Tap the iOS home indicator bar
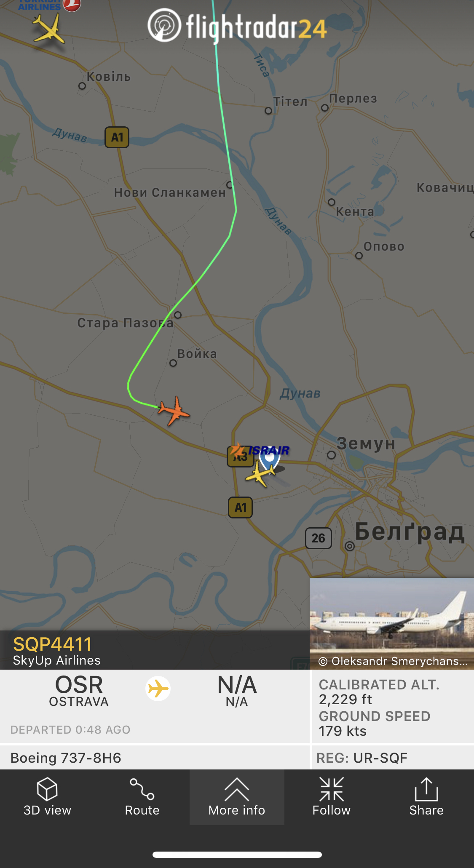The image size is (474, 868). (237, 855)
